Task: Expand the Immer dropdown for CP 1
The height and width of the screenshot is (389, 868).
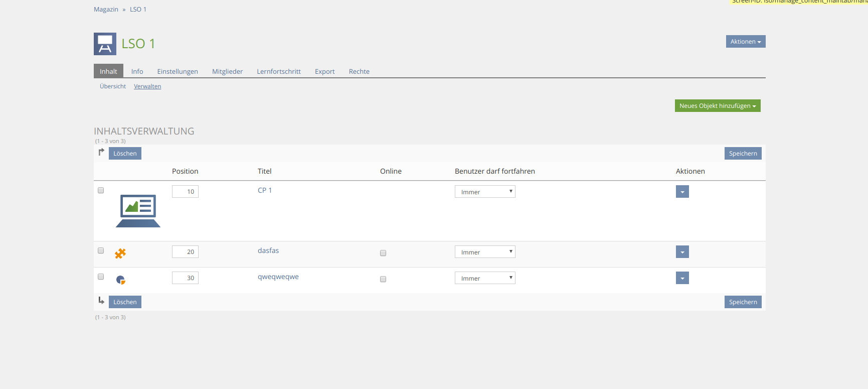Action: tap(484, 192)
